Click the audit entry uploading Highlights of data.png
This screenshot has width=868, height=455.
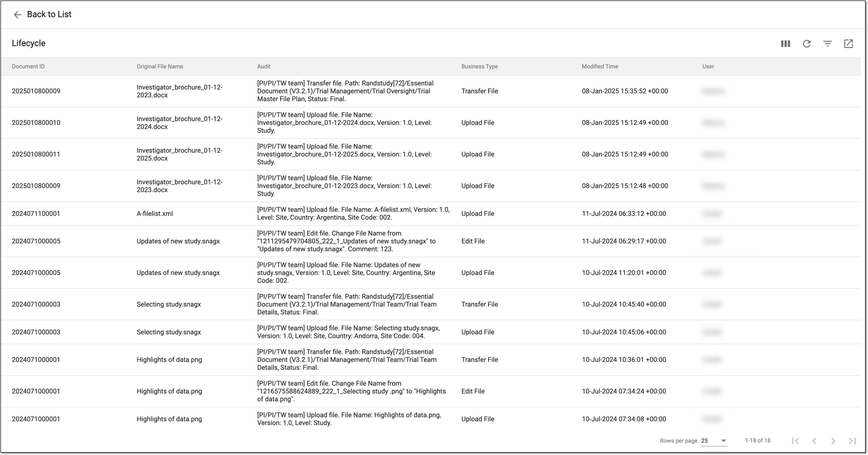(349, 419)
